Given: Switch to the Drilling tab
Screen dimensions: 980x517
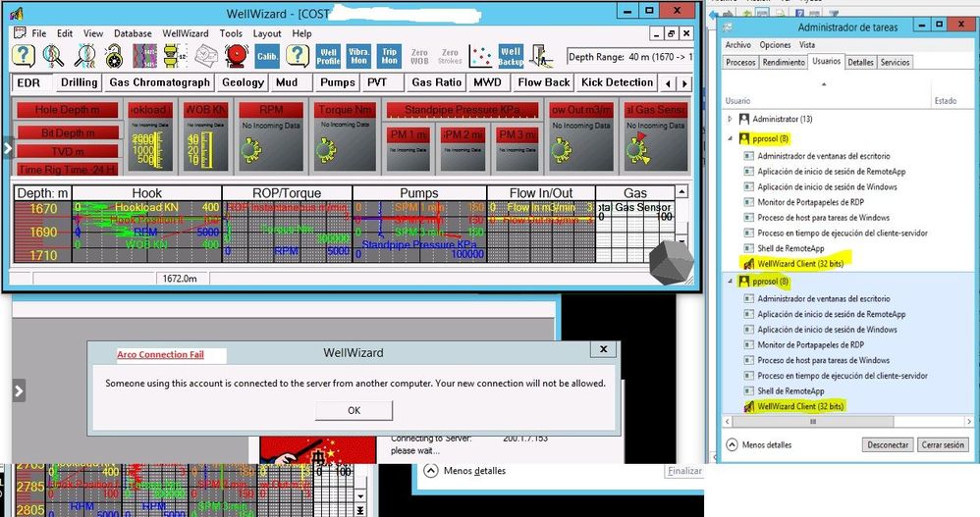Looking at the screenshot, I should point(80,82).
